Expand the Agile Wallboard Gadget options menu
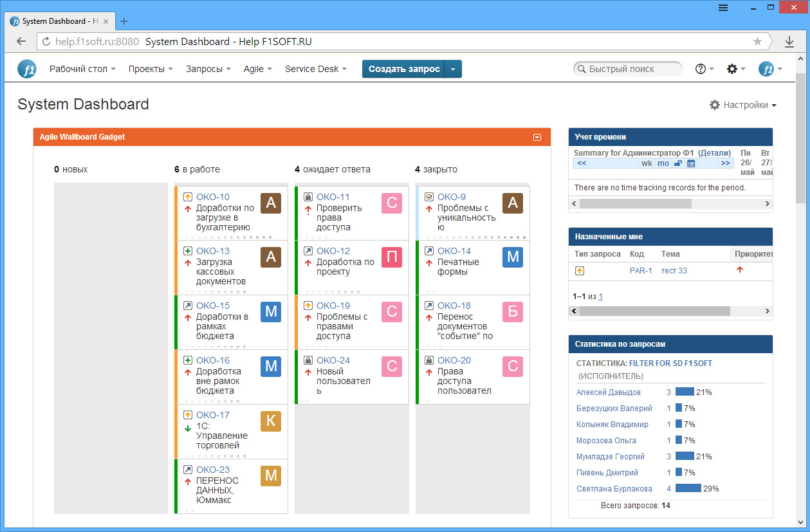810x532 pixels. [537, 137]
